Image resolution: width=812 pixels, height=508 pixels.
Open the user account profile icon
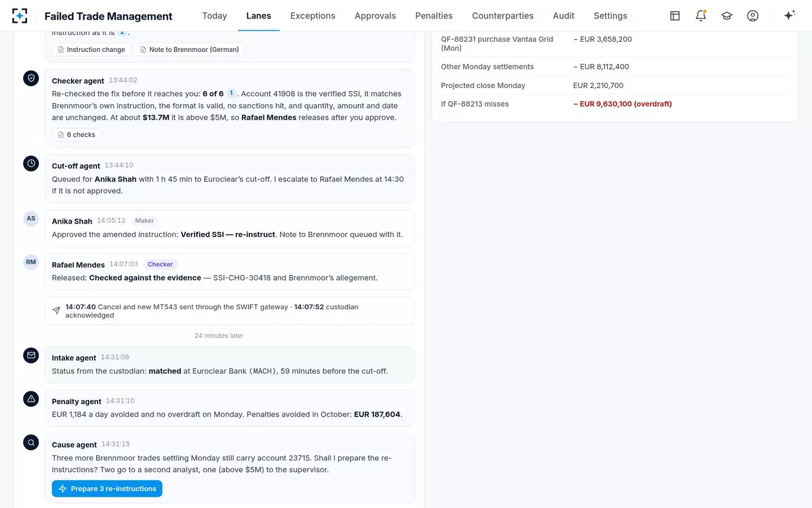pyautogui.click(x=753, y=16)
